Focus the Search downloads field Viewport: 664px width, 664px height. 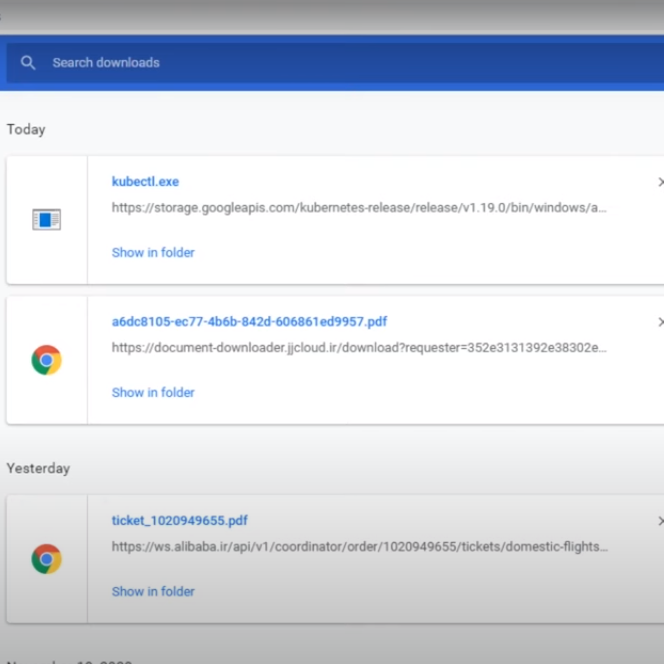coord(300,63)
